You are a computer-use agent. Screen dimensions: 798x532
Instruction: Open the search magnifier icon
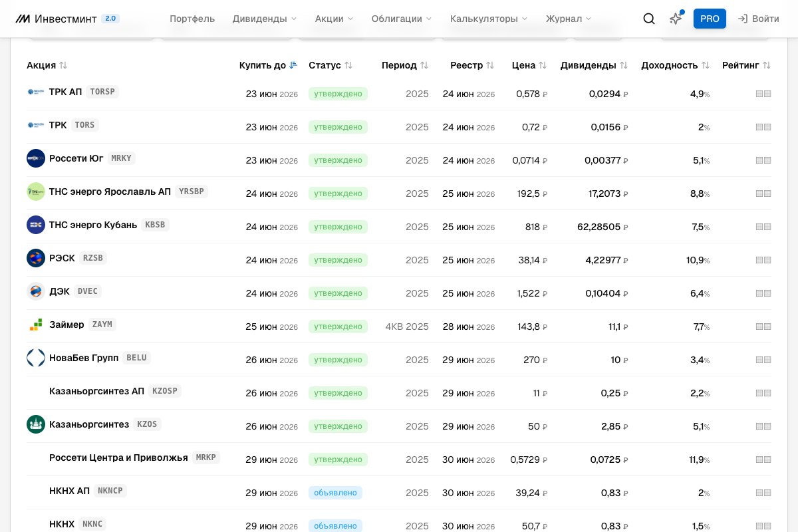649,19
